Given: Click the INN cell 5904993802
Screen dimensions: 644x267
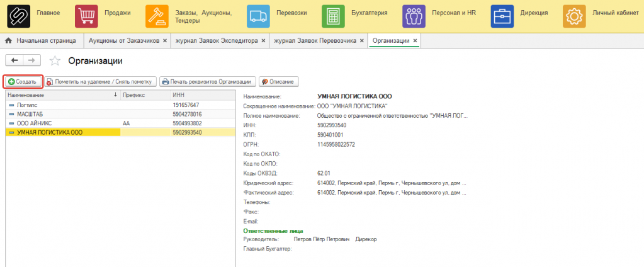Looking at the screenshot, I should 188,123.
